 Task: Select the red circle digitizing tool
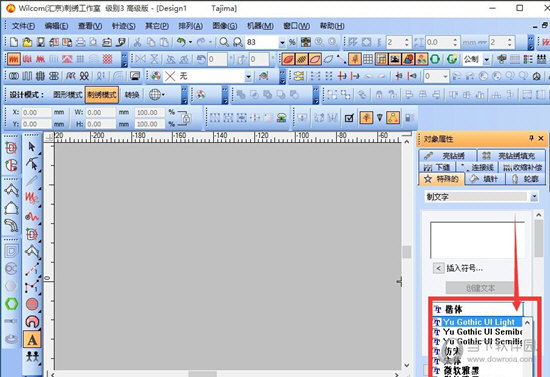[32, 304]
